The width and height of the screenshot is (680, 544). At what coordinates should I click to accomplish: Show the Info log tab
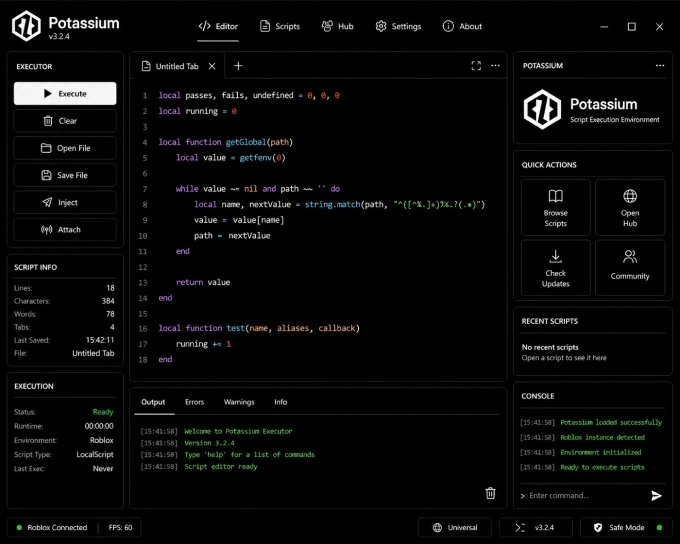click(281, 402)
